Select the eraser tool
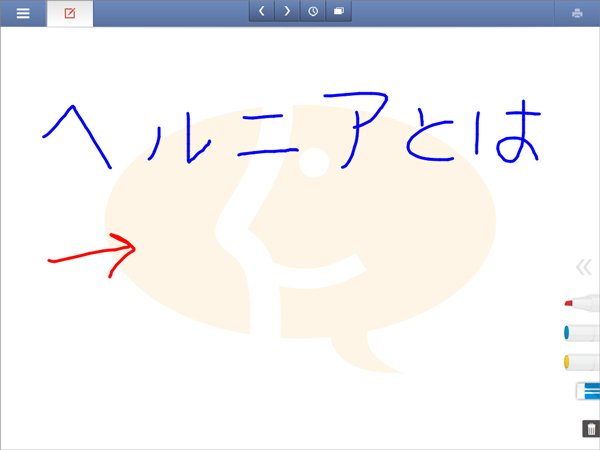Viewport: 600px width, 450px height. tap(588, 391)
